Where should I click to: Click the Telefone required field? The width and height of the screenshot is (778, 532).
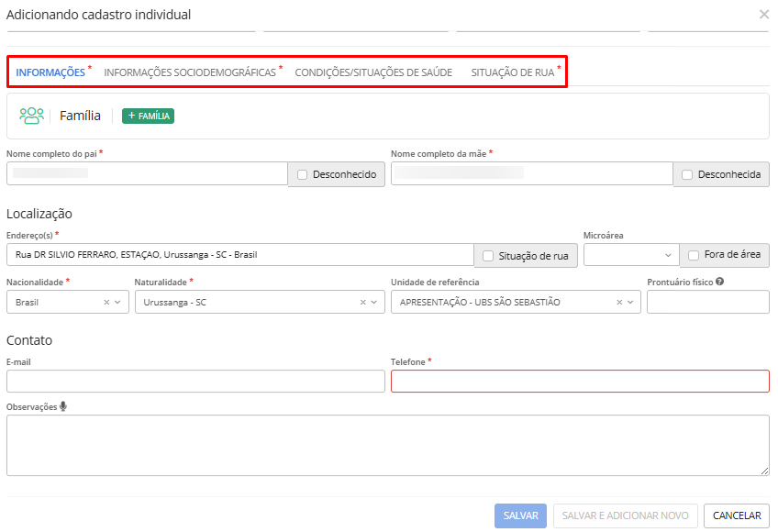pyautogui.click(x=580, y=382)
